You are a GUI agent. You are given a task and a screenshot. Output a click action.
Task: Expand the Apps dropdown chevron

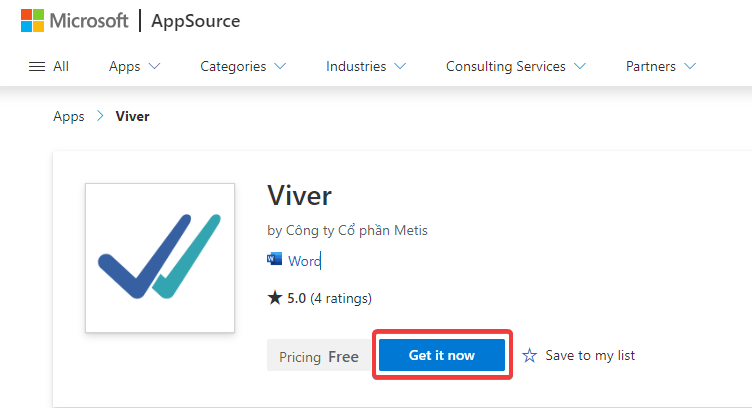click(154, 66)
